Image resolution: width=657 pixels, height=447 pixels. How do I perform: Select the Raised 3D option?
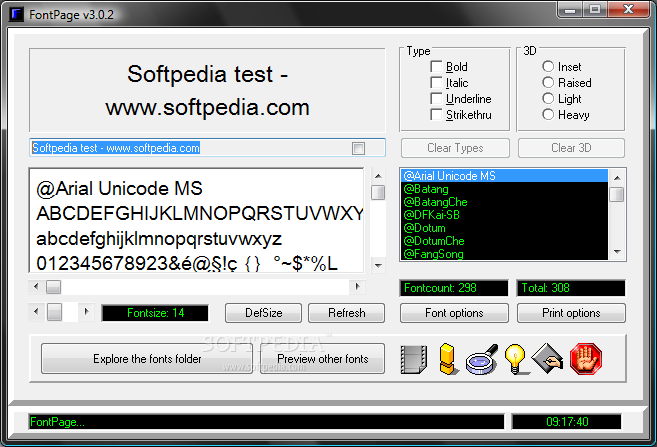pos(548,82)
